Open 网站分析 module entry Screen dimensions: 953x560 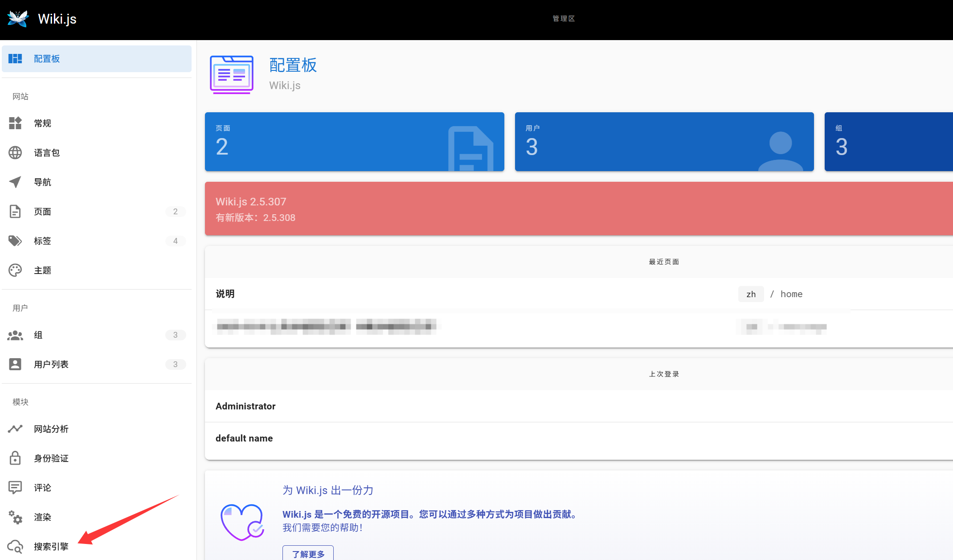[97, 429]
